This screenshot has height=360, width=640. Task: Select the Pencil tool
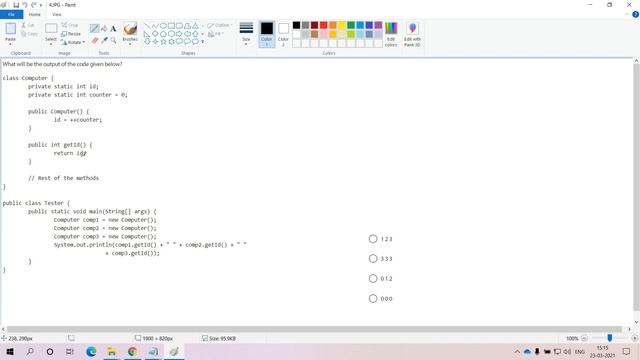point(95,28)
